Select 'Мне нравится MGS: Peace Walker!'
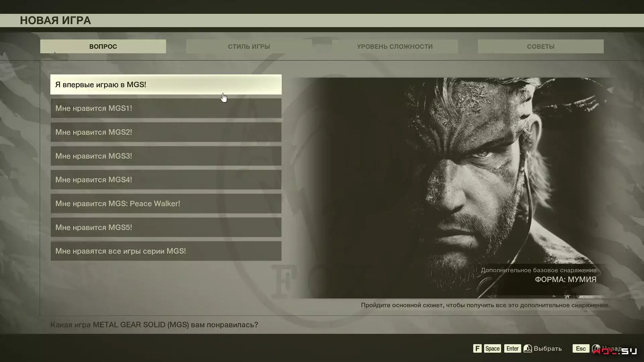This screenshot has width=644, height=362. point(166,203)
